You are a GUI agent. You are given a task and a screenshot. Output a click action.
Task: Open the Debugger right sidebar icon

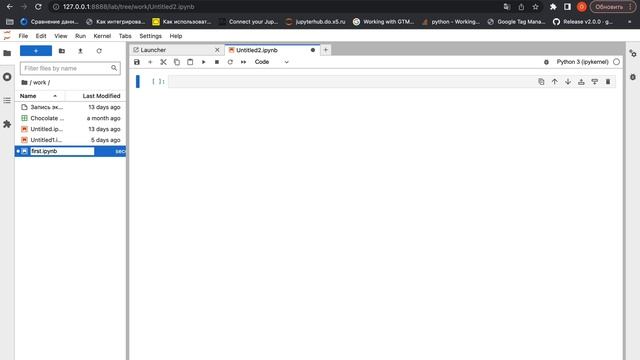633,77
